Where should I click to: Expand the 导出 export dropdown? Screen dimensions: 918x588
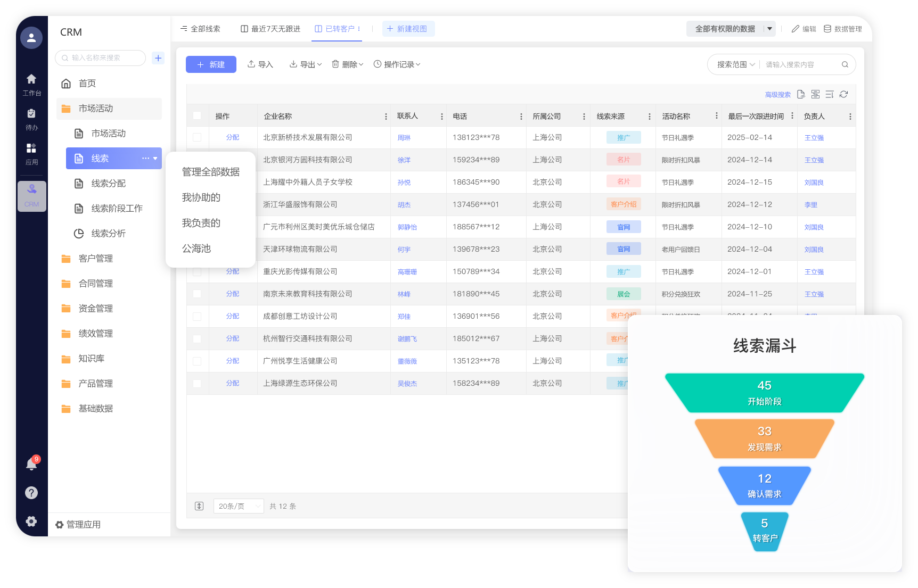tap(306, 64)
